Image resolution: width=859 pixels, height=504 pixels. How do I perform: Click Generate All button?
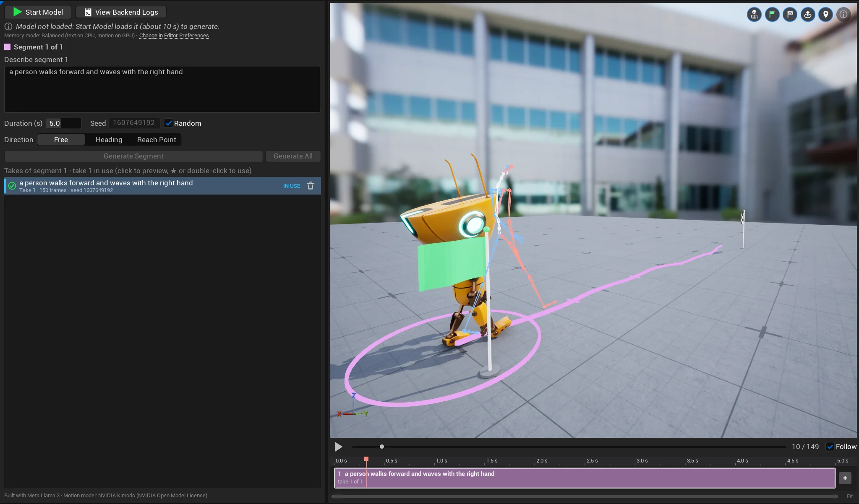[293, 156]
